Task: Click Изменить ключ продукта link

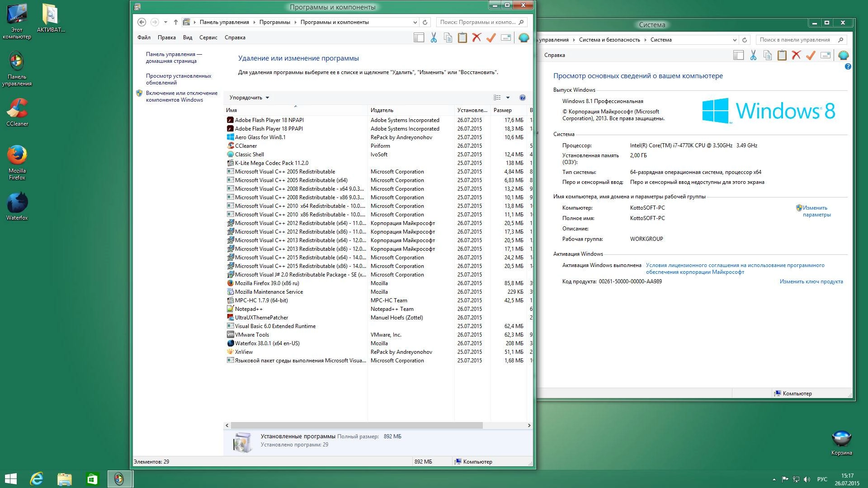Action: point(811,282)
